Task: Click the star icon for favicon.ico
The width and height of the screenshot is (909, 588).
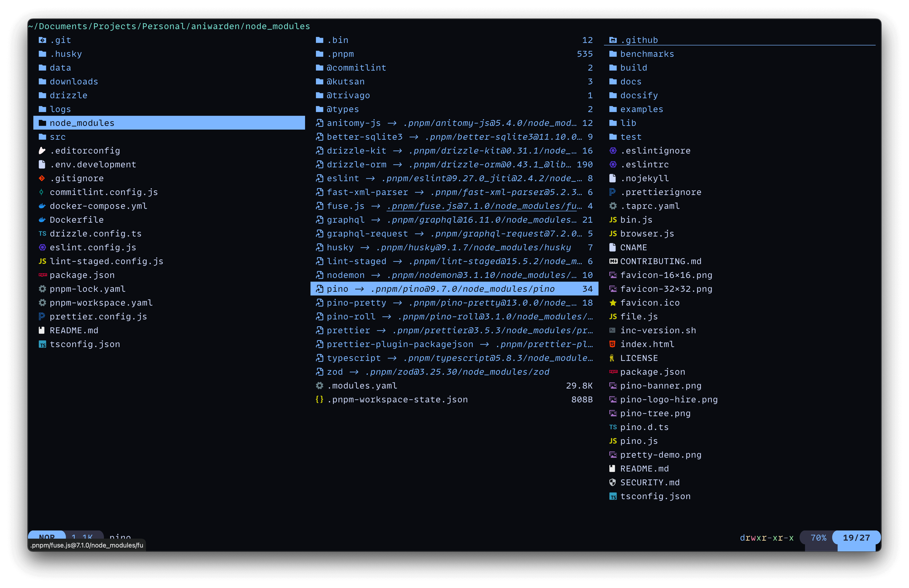Action: point(613,303)
